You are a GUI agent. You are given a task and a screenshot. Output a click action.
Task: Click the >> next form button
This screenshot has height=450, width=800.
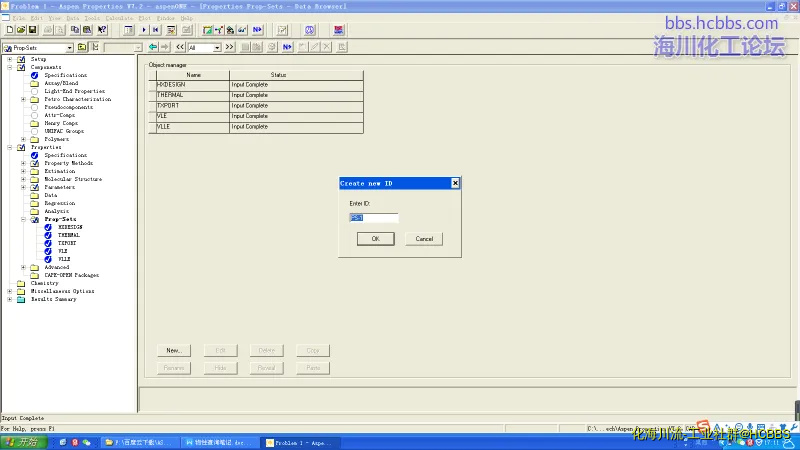230,47
